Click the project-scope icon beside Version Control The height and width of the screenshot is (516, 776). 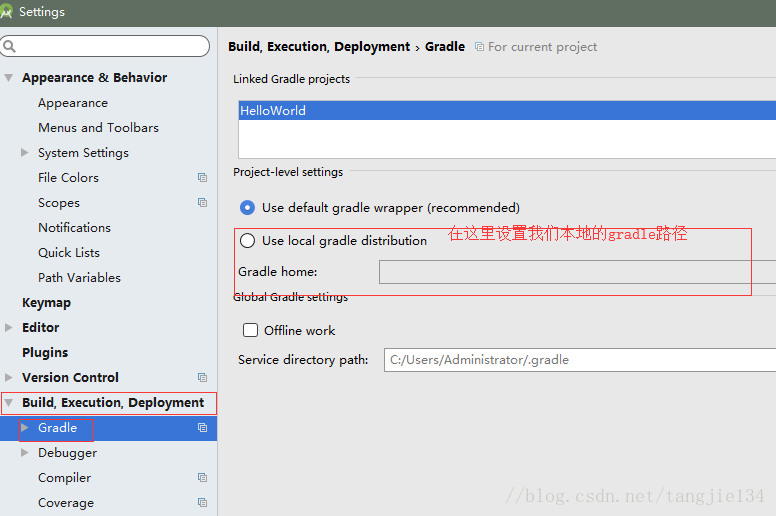(x=202, y=377)
